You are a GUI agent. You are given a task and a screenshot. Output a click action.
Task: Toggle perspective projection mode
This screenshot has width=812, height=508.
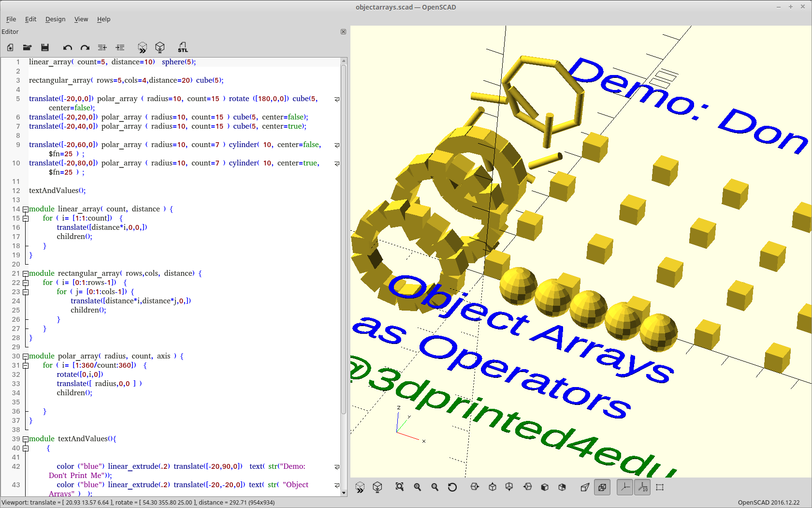(x=585, y=487)
